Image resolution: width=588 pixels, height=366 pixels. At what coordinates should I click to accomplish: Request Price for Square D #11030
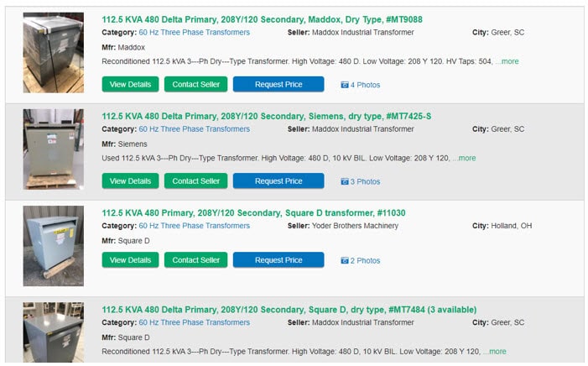tap(278, 259)
